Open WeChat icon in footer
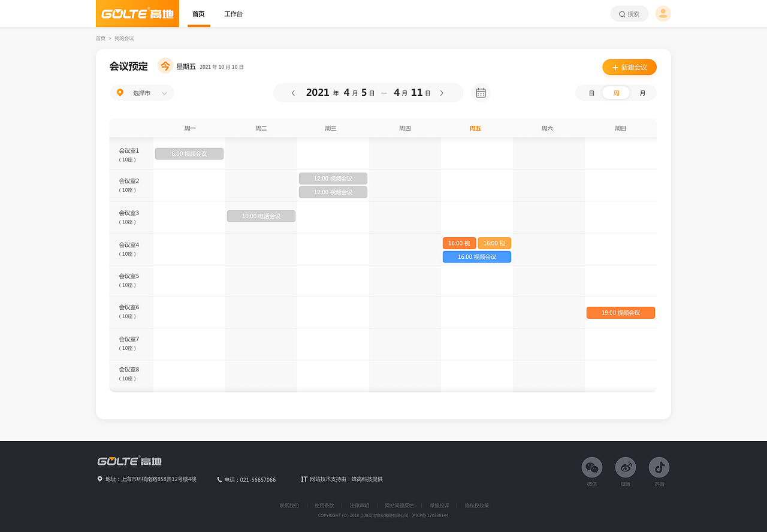Screen dimensions: 767x532 (592, 467)
